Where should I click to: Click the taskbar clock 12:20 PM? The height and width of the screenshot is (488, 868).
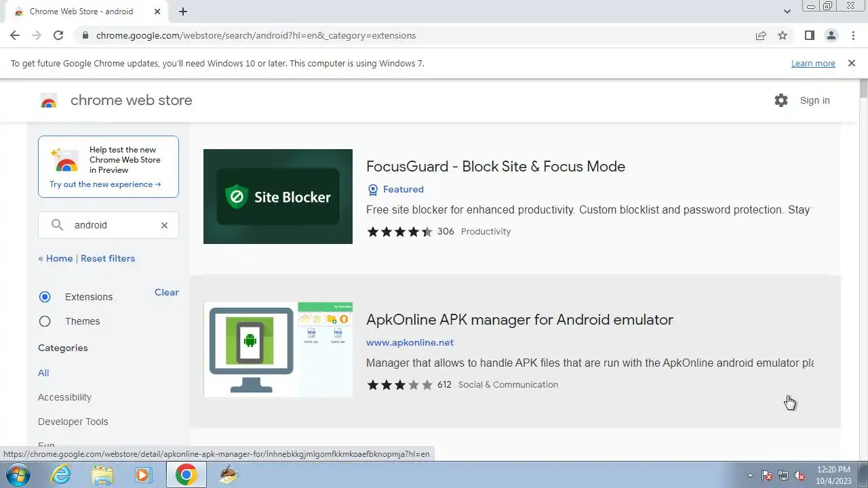(x=834, y=470)
